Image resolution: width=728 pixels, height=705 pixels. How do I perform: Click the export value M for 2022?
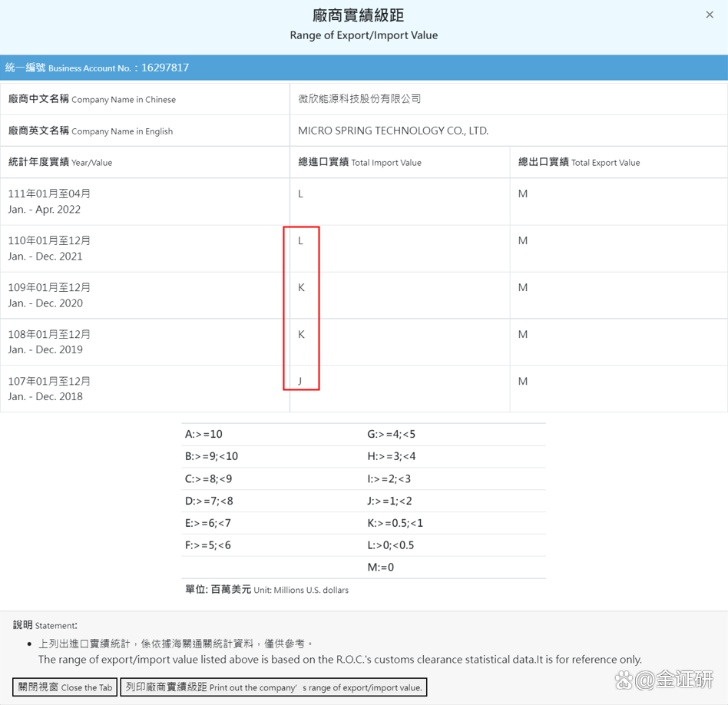pos(522,194)
